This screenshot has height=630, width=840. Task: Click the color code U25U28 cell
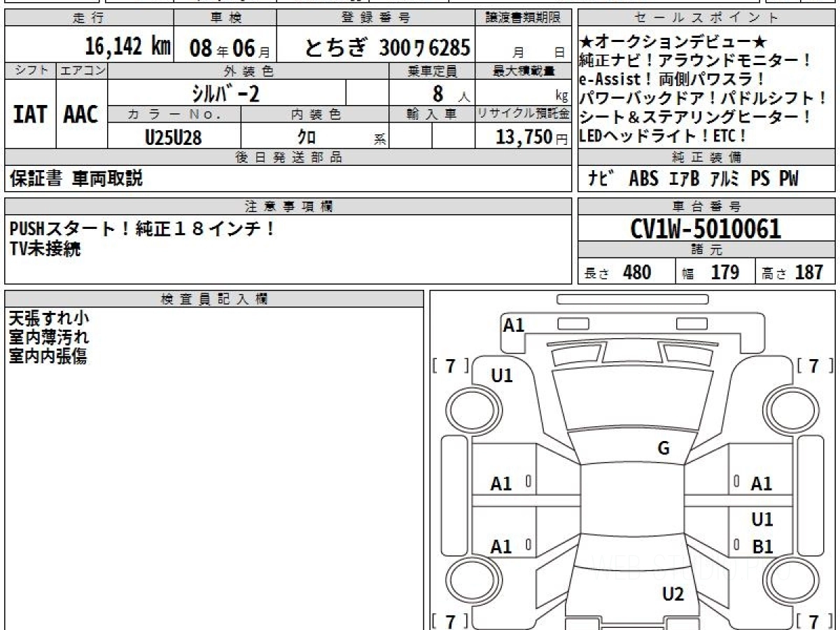click(x=173, y=138)
